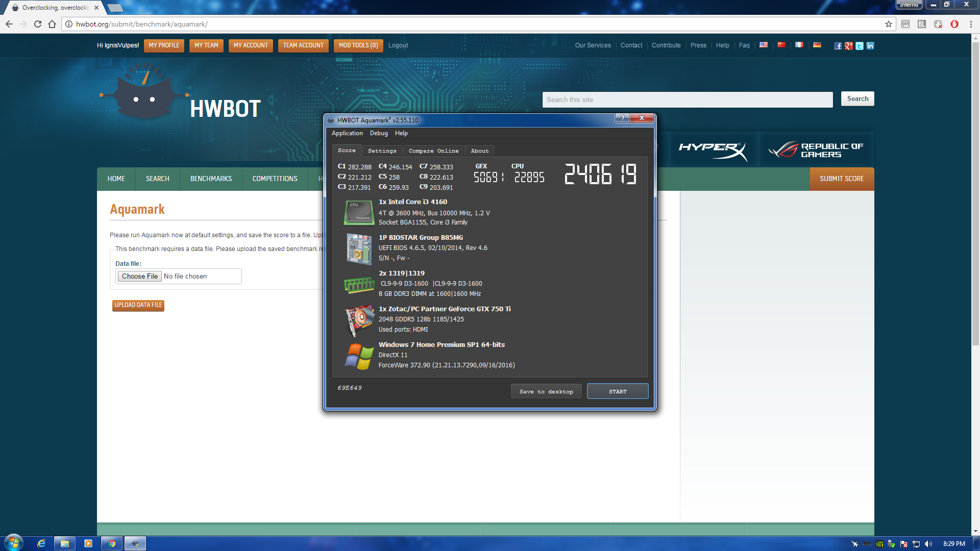Viewport: 980px width, 551px height.
Task: Select the Score tab
Action: point(347,151)
